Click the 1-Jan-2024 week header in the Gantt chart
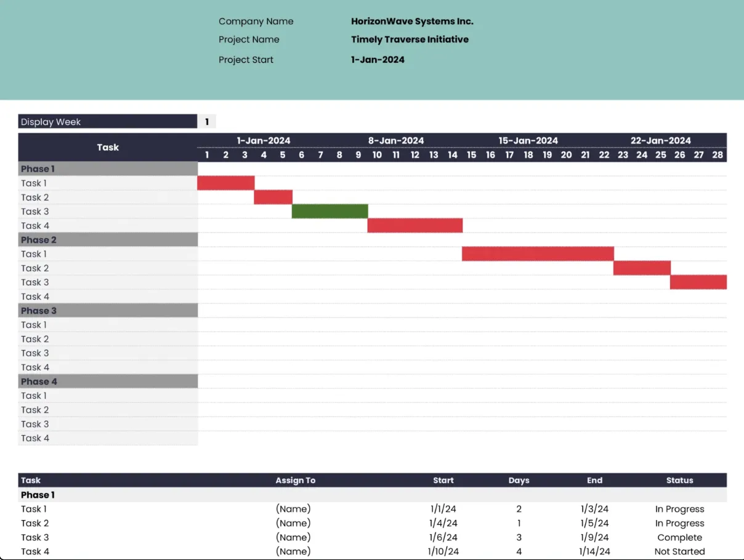The image size is (744, 560). 264,140
